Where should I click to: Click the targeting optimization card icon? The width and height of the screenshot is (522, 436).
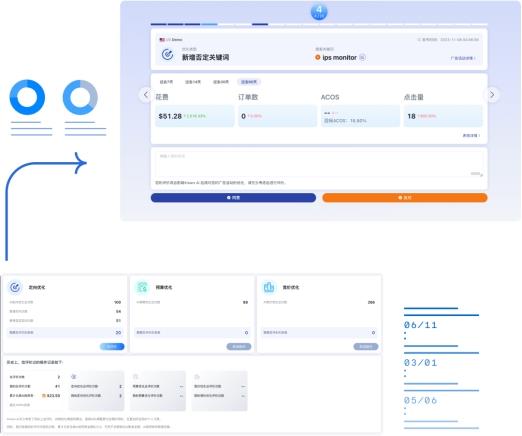15,287
